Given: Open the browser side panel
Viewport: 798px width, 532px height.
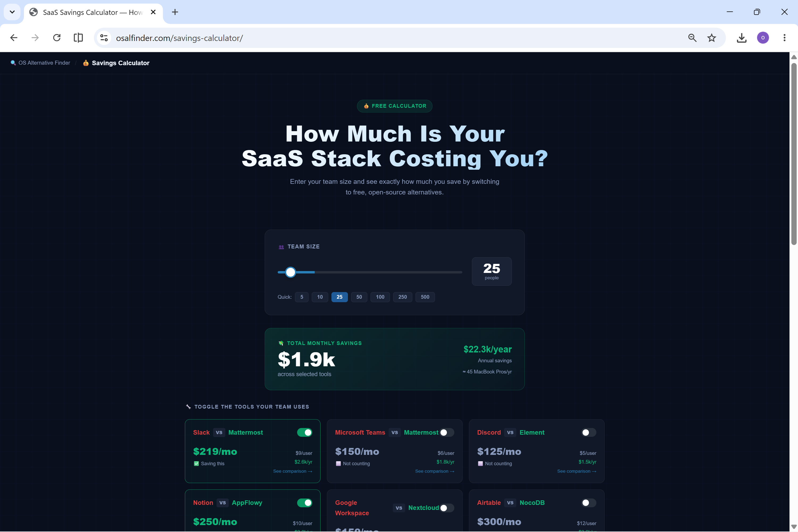Looking at the screenshot, I should click(78, 38).
